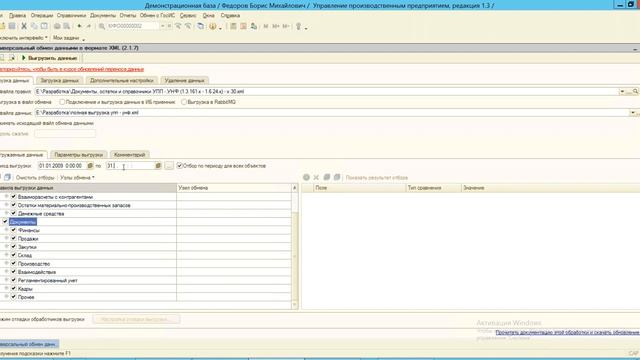
Task: Switch to the Дополнительные настройки tab
Action: pos(122,80)
